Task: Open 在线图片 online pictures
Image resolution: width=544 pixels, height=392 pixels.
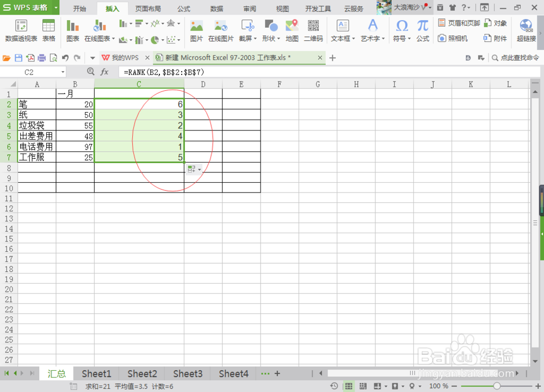Action: coord(221,31)
